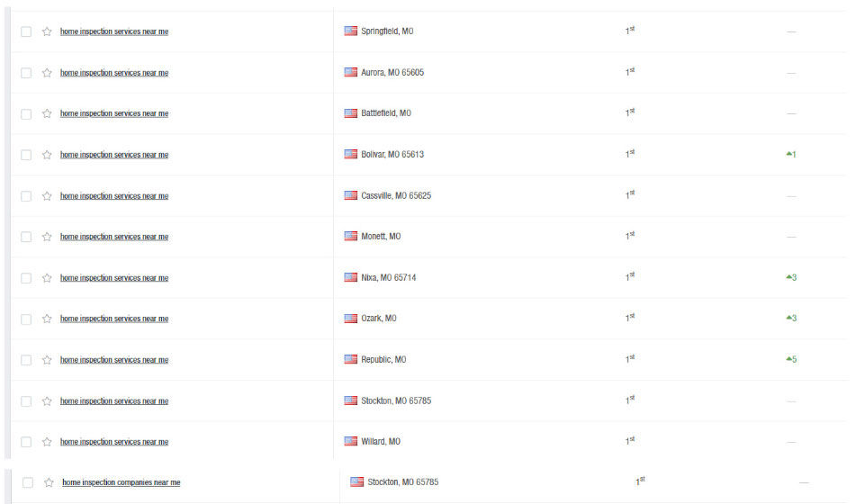This screenshot has height=504, width=856.
Task: Open 'home inspection companies near me' link
Action: (x=121, y=483)
